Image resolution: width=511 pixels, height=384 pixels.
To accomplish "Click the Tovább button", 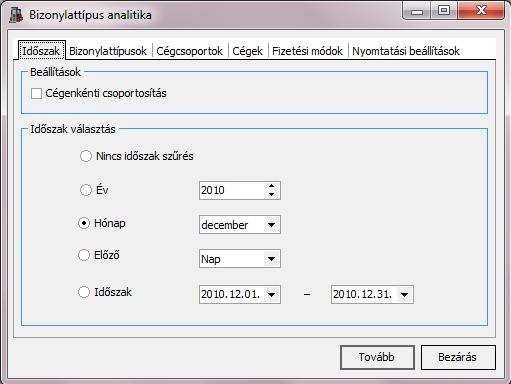I will (377, 357).
